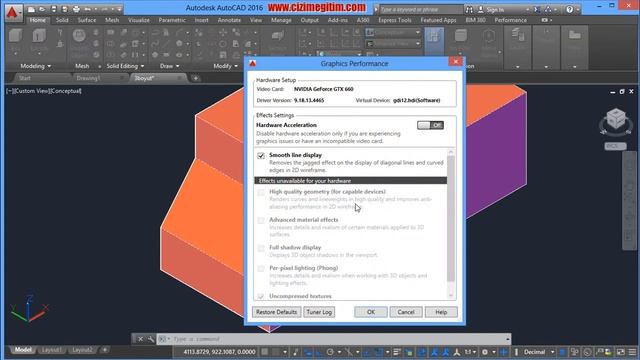
Task: Click the new drawing tab plus icon
Action: click(196, 78)
